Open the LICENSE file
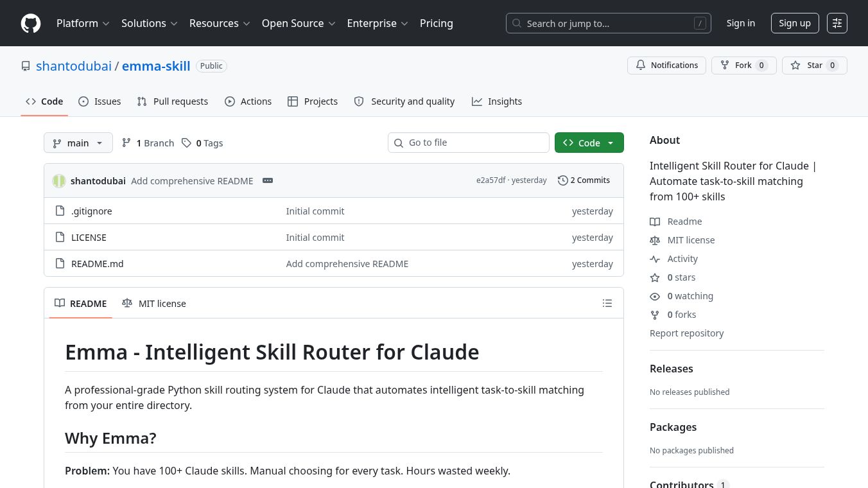Viewport: 868px width, 488px height. [89, 238]
